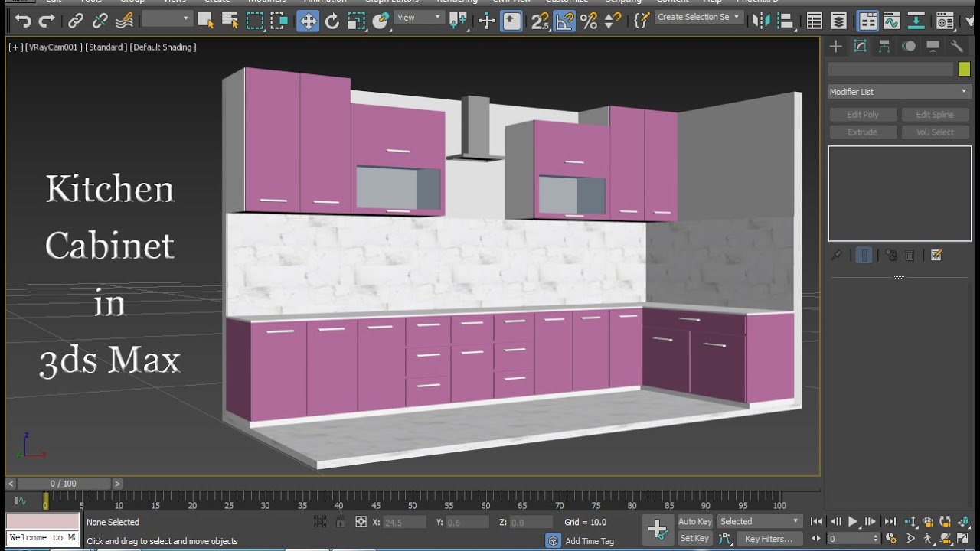Click the Edit Poly button

(x=863, y=115)
